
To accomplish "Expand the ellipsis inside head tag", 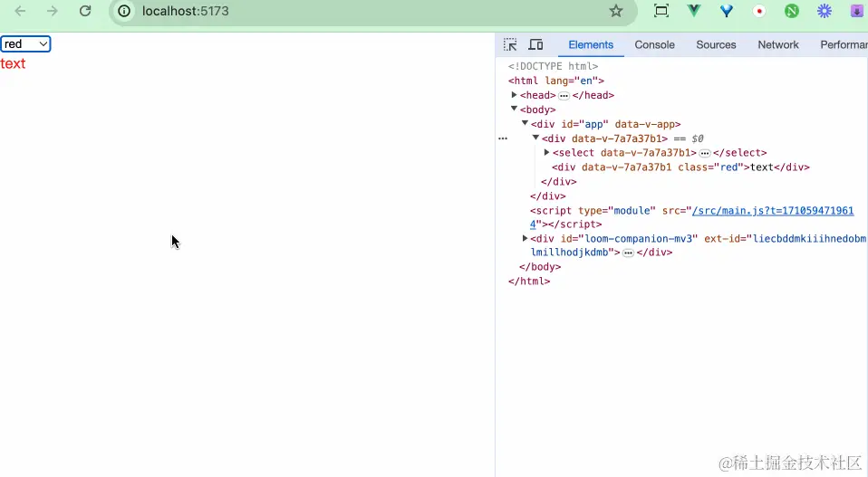I will [564, 96].
